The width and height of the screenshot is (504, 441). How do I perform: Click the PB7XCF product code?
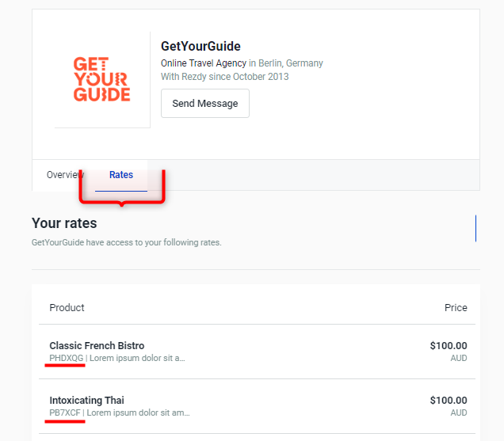pos(65,412)
